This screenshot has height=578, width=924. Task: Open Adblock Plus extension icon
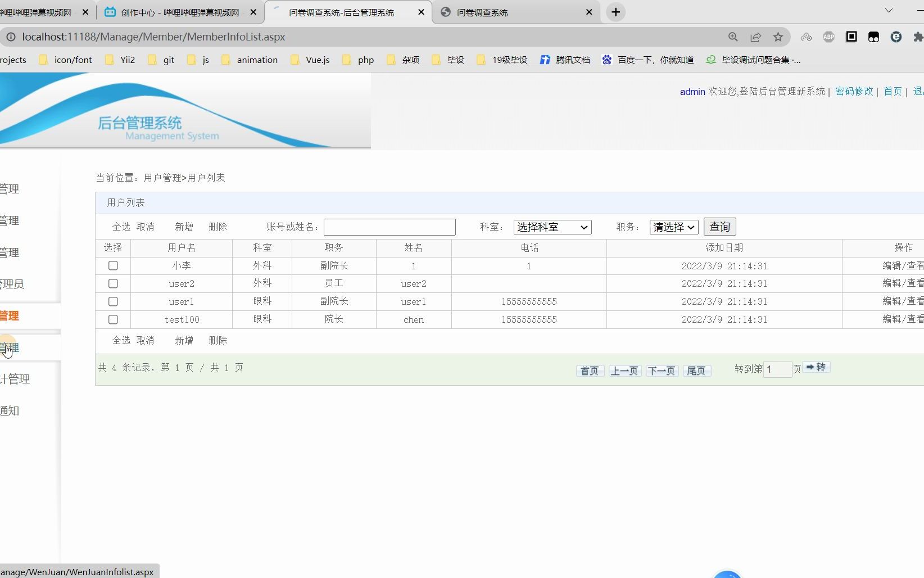[828, 37]
